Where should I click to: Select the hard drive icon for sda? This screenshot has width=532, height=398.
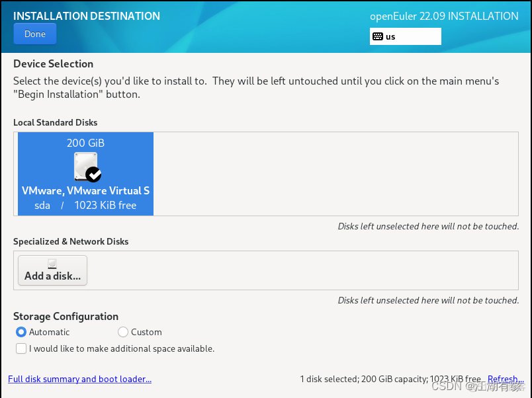pyautogui.click(x=85, y=165)
